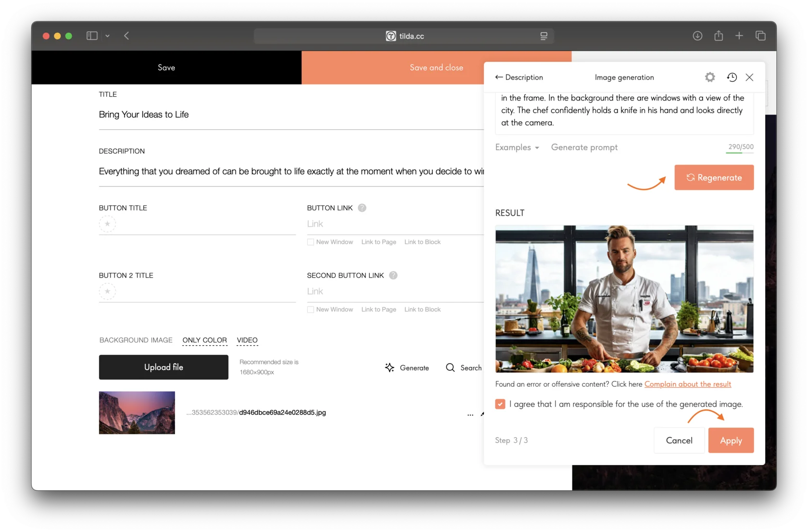808x532 pixels.
Task: Click help icon next to Second Button Link
Action: point(393,275)
